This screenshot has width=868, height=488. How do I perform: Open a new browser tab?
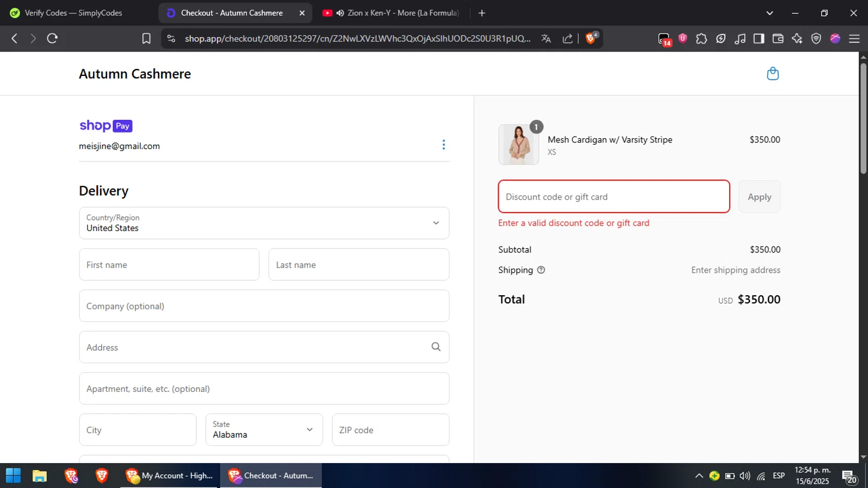(482, 13)
